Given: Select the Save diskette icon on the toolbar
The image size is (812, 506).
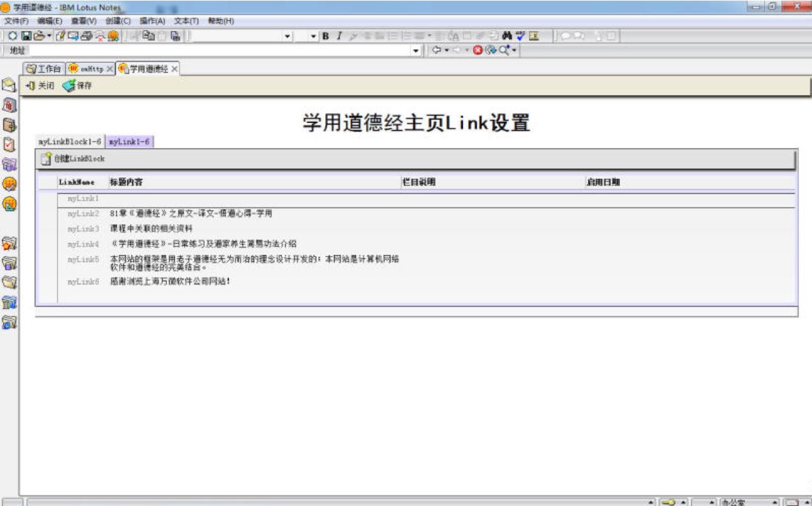Looking at the screenshot, I should coord(26,36).
